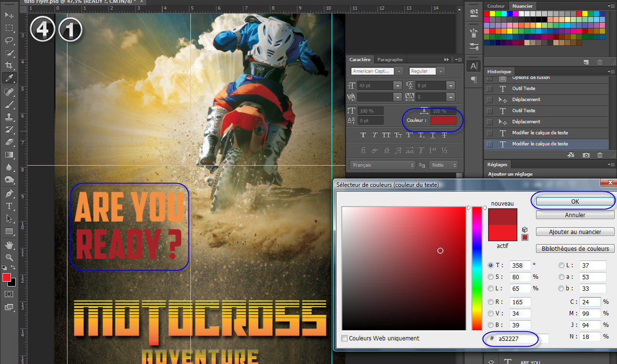Select the Lasso tool
The height and width of the screenshot is (364, 617).
(x=9, y=40)
